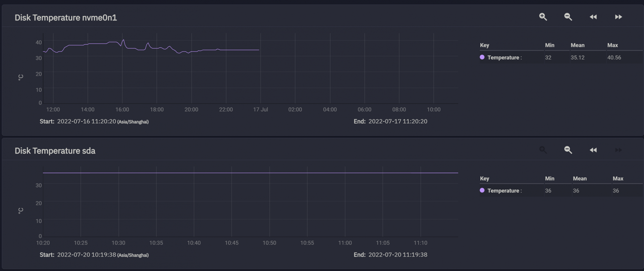Viewport: 644px width, 271px height.
Task: Zoom in on the nvme0n1 temperature chart
Action: point(543,17)
